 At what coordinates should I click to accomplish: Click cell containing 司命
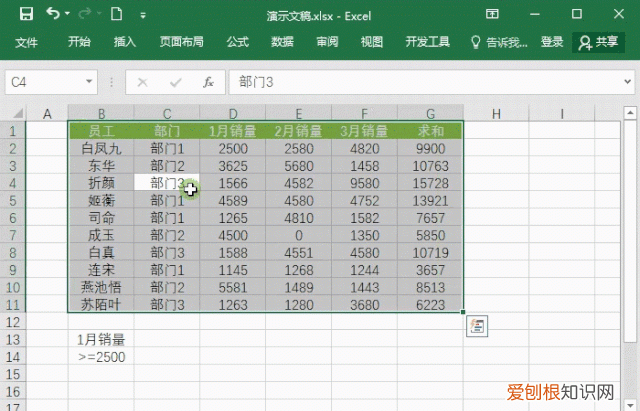pyautogui.click(x=101, y=218)
